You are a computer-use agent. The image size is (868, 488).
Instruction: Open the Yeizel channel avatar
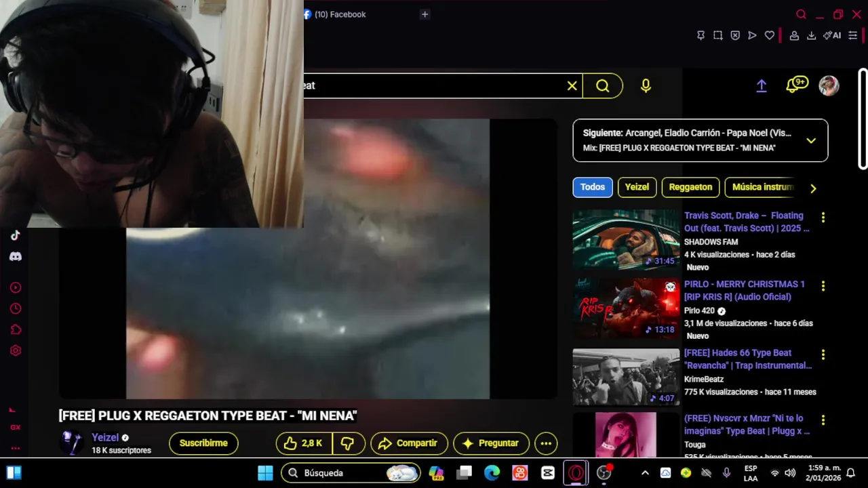point(72,443)
